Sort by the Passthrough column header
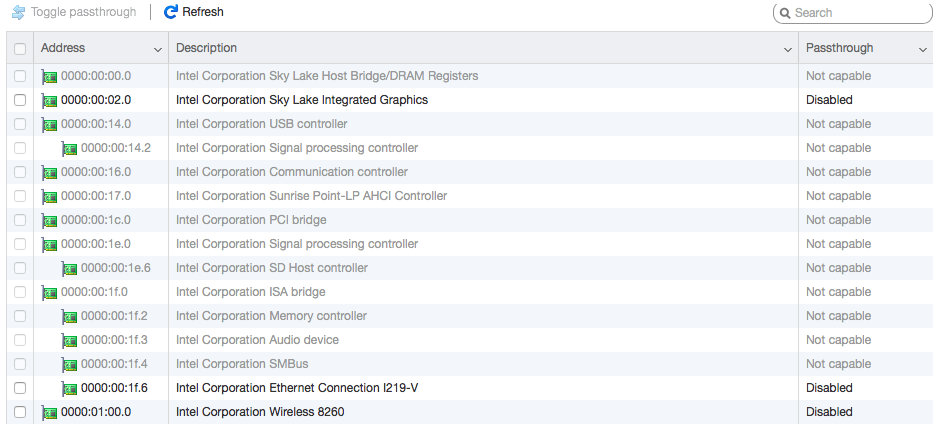 [x=840, y=48]
